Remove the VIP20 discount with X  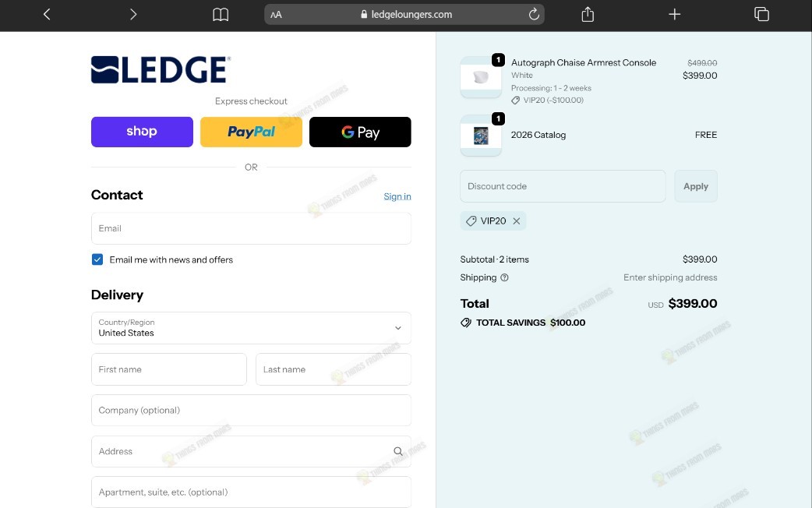[x=517, y=221]
